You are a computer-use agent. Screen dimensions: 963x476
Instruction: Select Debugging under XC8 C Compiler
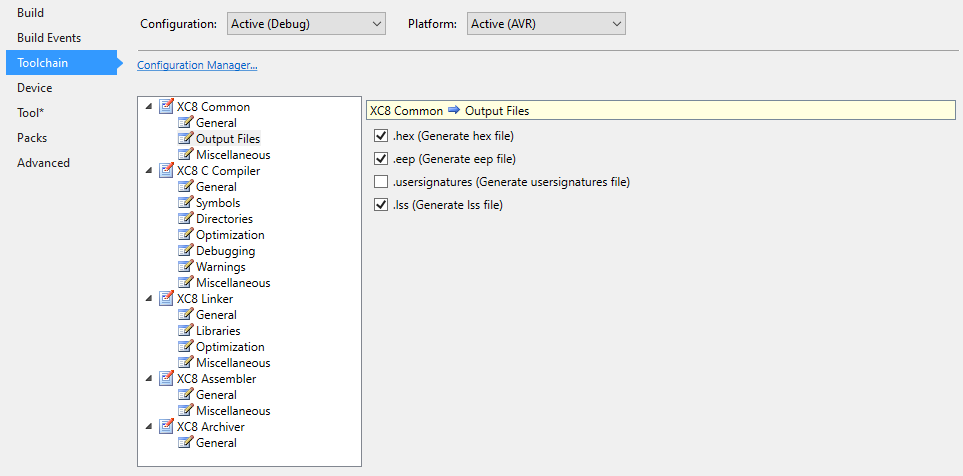point(225,251)
